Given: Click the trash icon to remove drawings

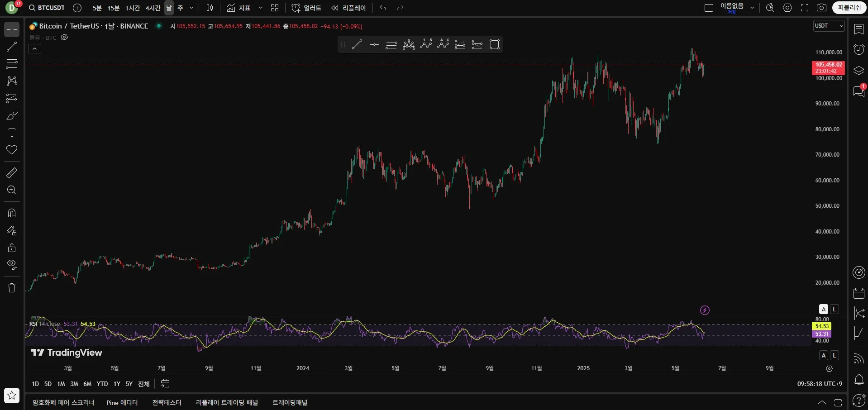Looking at the screenshot, I should pyautogui.click(x=12, y=288).
